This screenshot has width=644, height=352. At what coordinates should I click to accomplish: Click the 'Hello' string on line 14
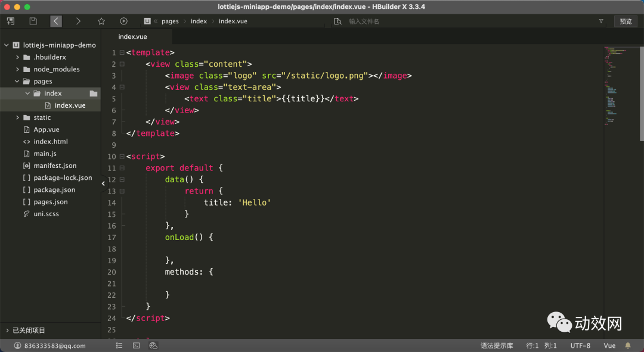point(254,203)
